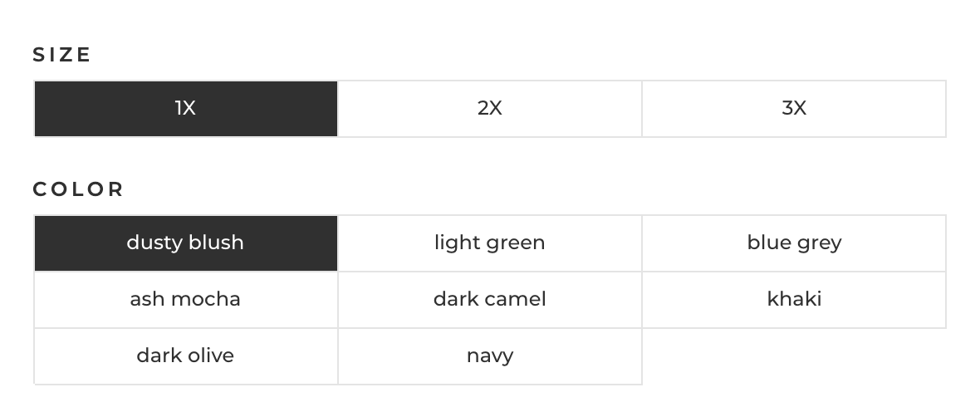The height and width of the screenshot is (402, 980).
Task: Set the product color to navy
Action: (490, 356)
